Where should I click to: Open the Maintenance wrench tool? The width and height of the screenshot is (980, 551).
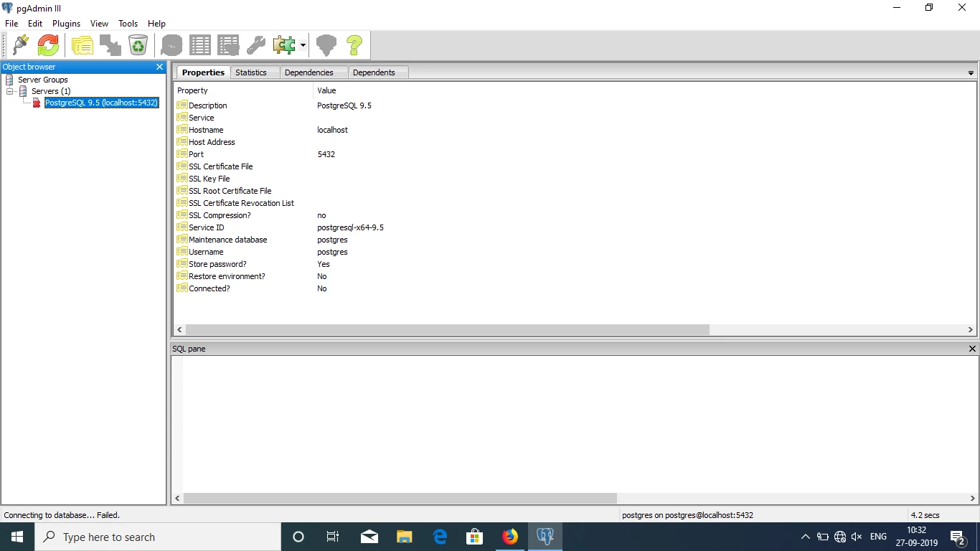tap(256, 45)
